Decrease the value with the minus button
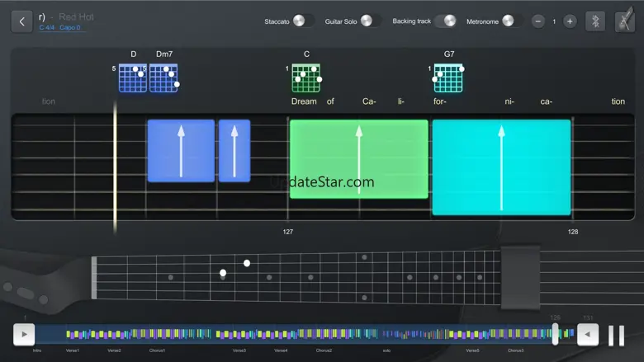The image size is (644, 362). coord(537,21)
